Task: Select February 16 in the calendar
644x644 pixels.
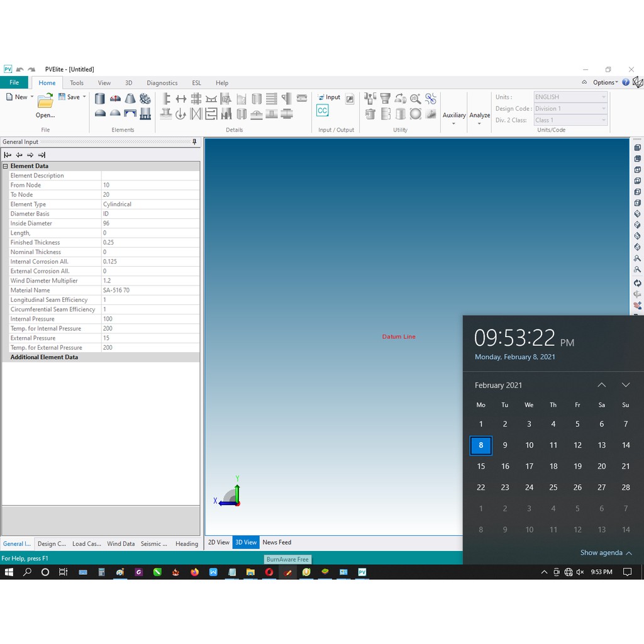Action: (x=505, y=466)
